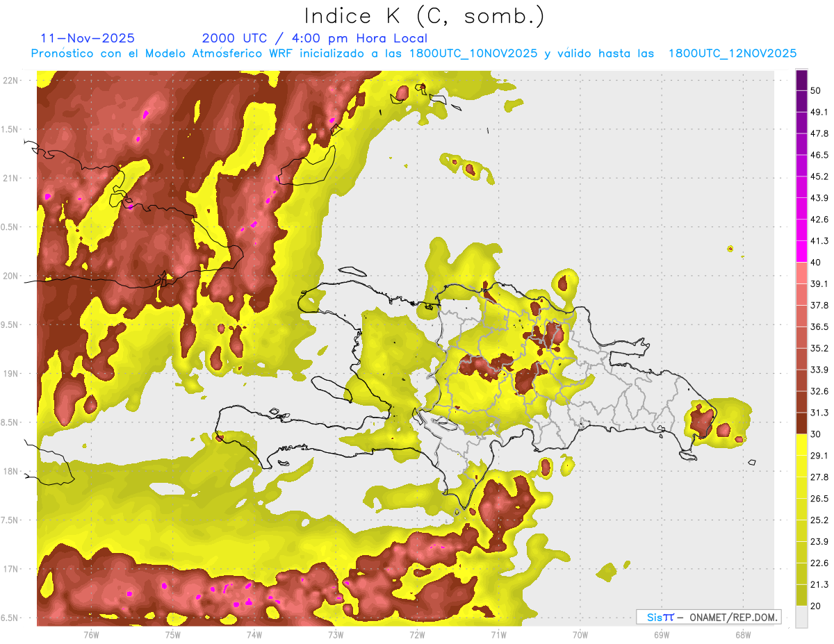
Task: Click the colorbar value label 23.9
Action: click(x=819, y=542)
